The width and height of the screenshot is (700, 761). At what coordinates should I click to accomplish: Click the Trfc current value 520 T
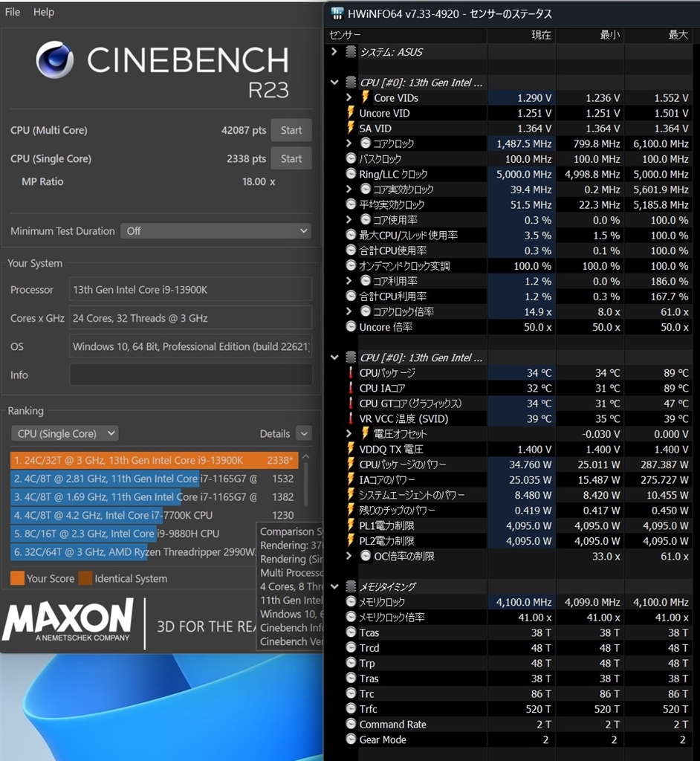(x=538, y=709)
